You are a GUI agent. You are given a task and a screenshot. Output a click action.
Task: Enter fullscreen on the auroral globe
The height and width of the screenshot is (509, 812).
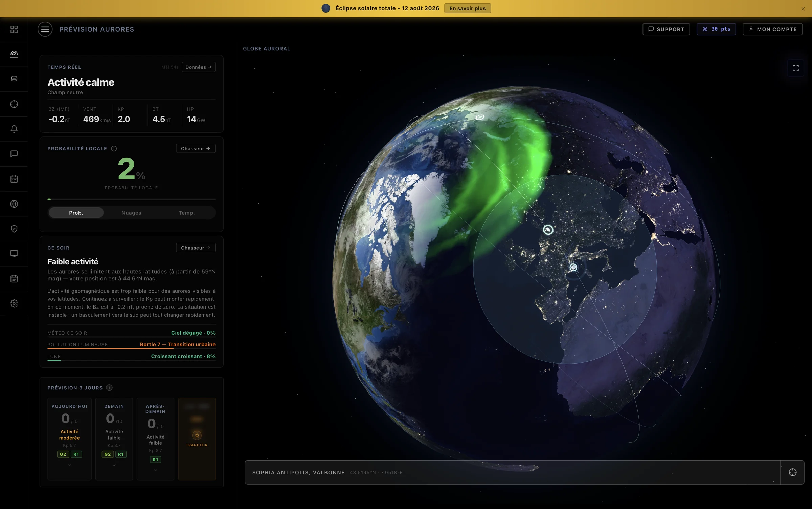pyautogui.click(x=796, y=68)
